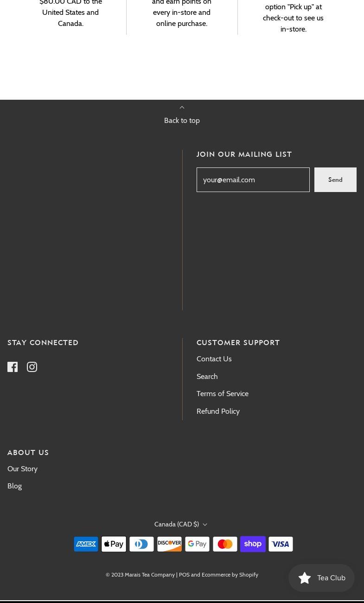Click the Shop Pay icon
The width and height of the screenshot is (364, 603).
coord(253,544)
